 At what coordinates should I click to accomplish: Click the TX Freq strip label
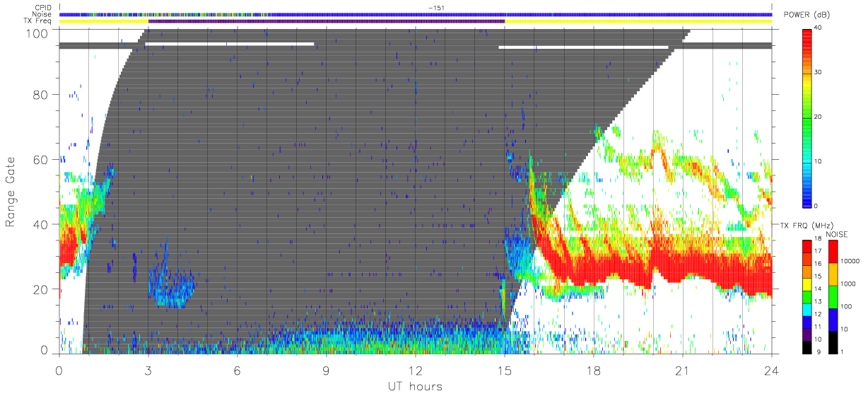tap(39, 21)
